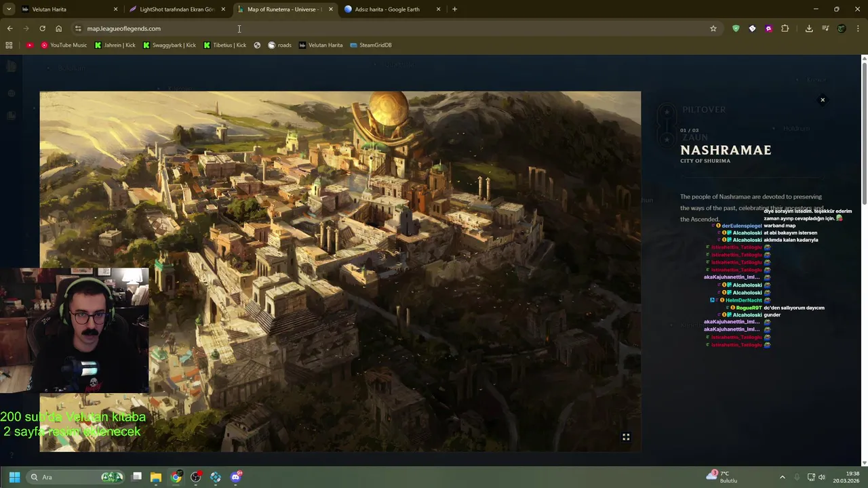The image size is (868, 488).
Task: Open Discord from the taskbar
Action: (235, 477)
